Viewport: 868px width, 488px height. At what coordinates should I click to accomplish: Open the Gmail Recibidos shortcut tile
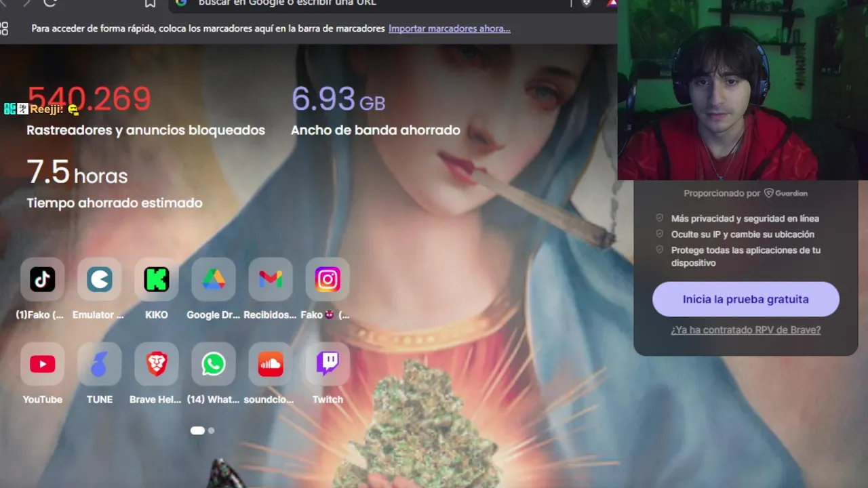point(270,279)
